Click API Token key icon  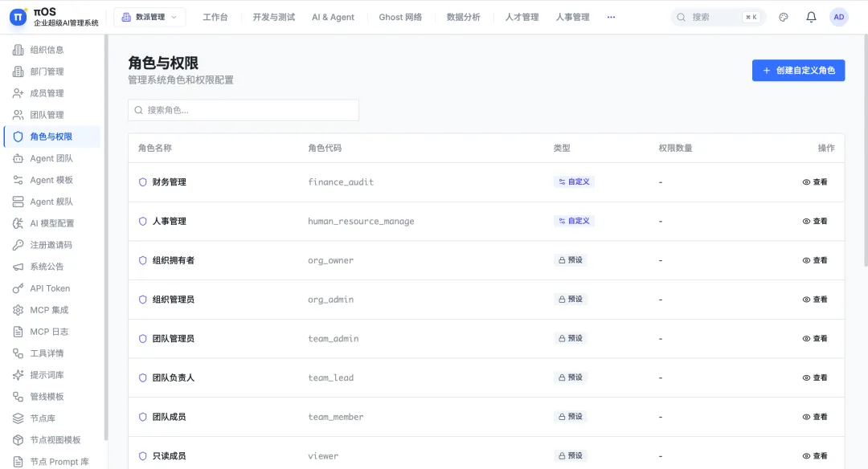coord(18,288)
